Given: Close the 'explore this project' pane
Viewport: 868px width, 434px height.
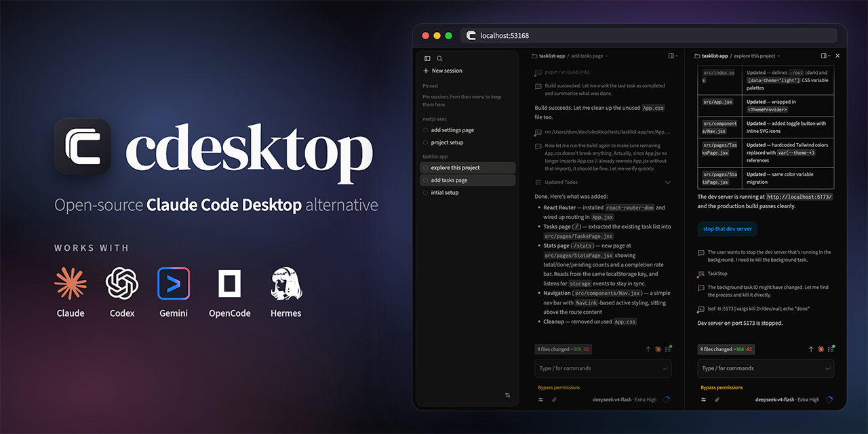Looking at the screenshot, I should coord(837,56).
